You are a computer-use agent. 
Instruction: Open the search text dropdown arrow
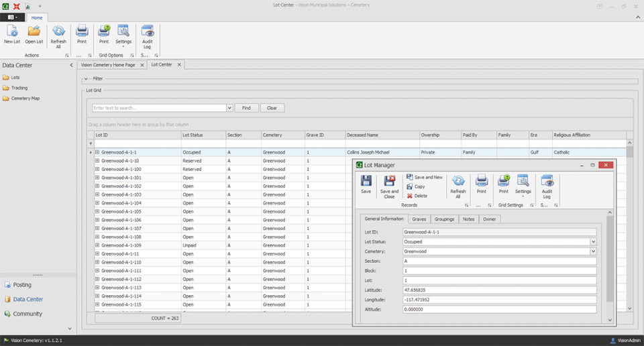pos(229,108)
